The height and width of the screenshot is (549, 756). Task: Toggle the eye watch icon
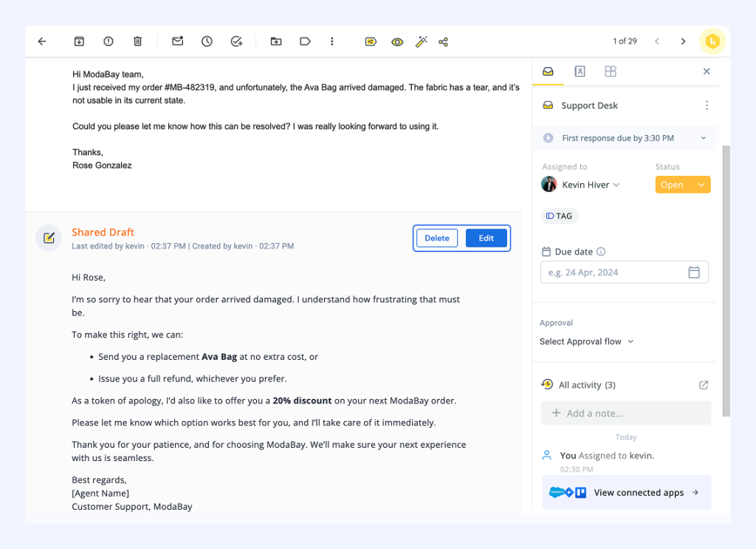pyautogui.click(x=397, y=42)
